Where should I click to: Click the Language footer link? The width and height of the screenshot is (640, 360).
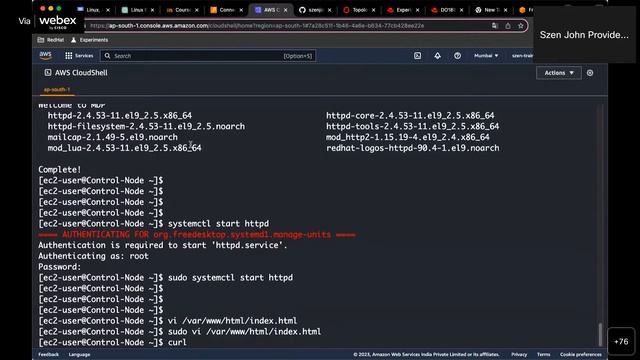coord(79,354)
